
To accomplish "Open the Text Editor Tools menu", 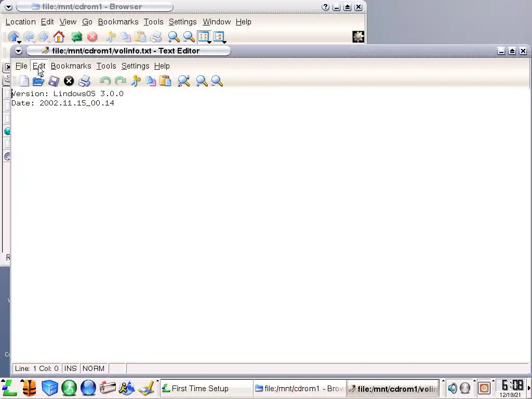I will 106,66.
